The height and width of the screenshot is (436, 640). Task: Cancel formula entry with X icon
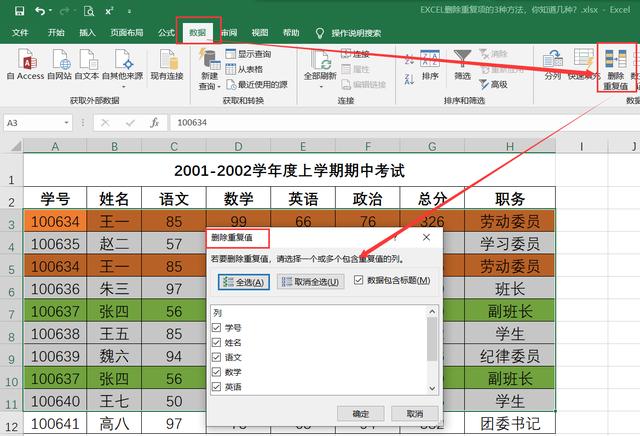(x=105, y=122)
